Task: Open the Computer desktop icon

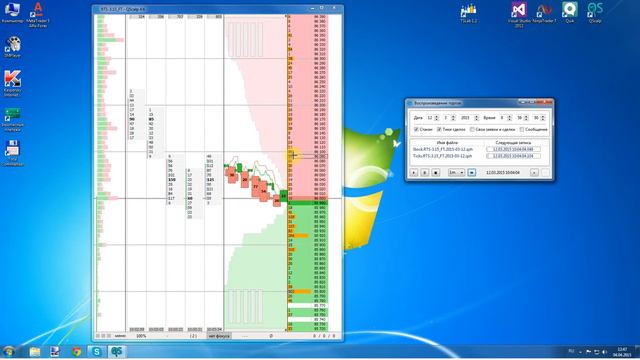Action: pyautogui.click(x=12, y=13)
